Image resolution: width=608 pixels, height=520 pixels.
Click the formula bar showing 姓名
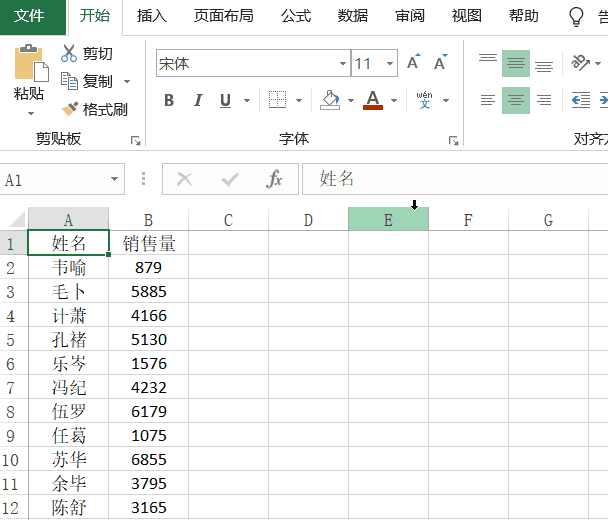click(x=454, y=179)
